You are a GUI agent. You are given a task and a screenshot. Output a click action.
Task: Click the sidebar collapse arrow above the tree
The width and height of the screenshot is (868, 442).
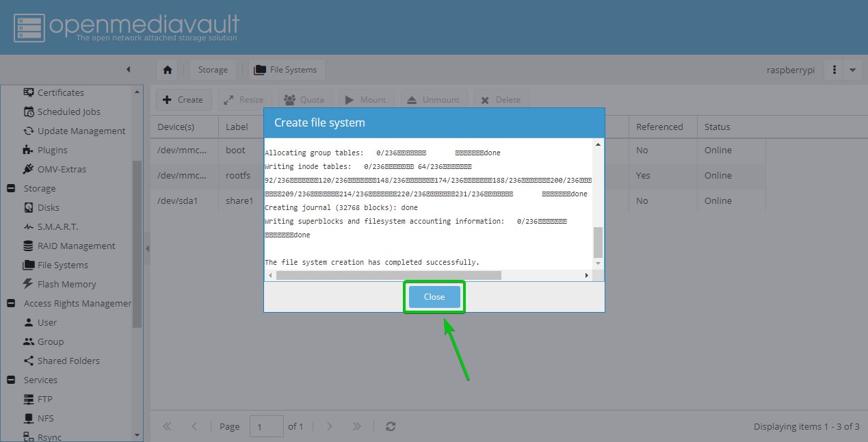128,69
